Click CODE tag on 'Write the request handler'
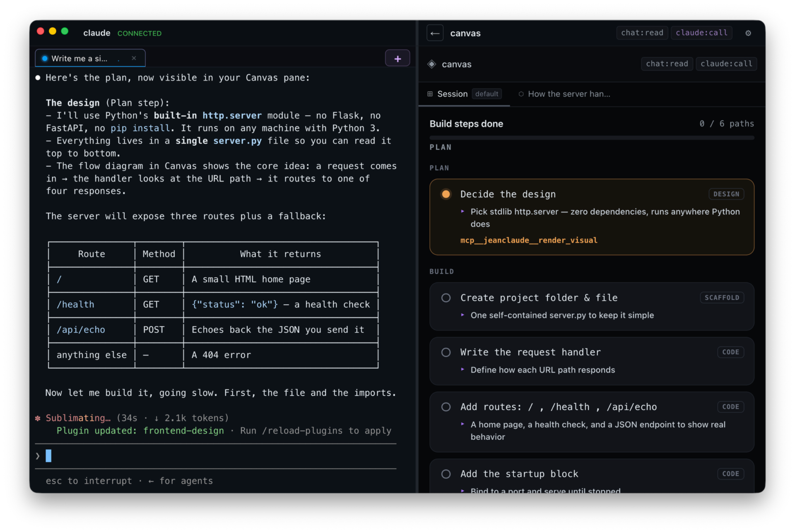The image size is (795, 532). point(730,352)
